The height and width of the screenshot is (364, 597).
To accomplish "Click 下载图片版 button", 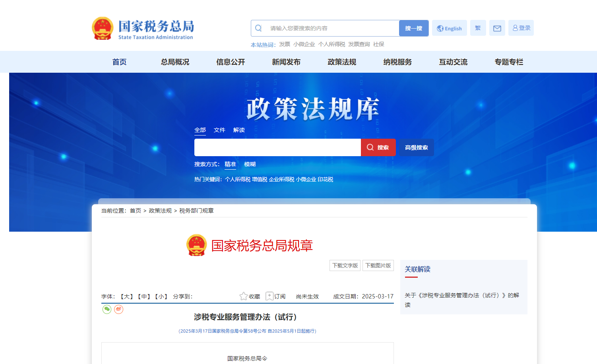I will coord(378,265).
